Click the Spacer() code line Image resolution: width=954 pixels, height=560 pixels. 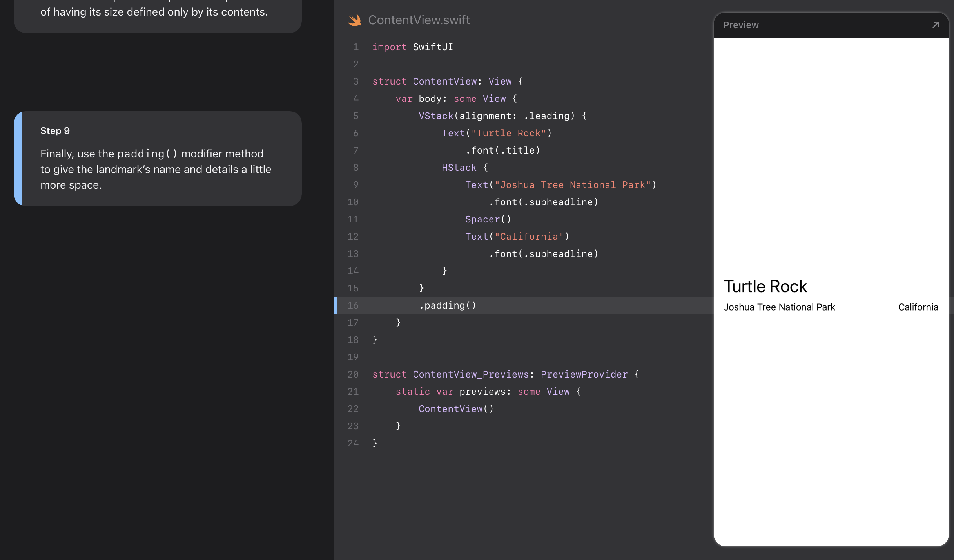(488, 219)
